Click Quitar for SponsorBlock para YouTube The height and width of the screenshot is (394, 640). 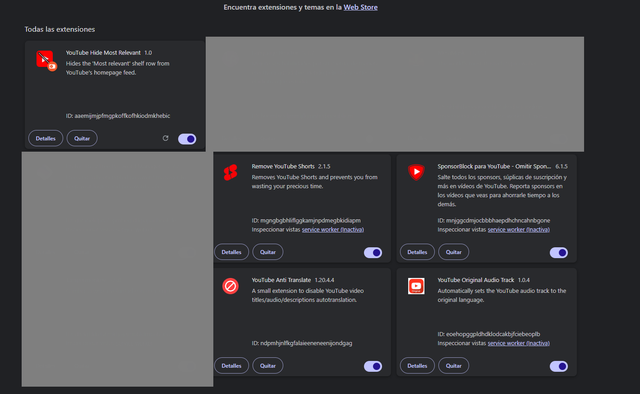[x=453, y=252]
